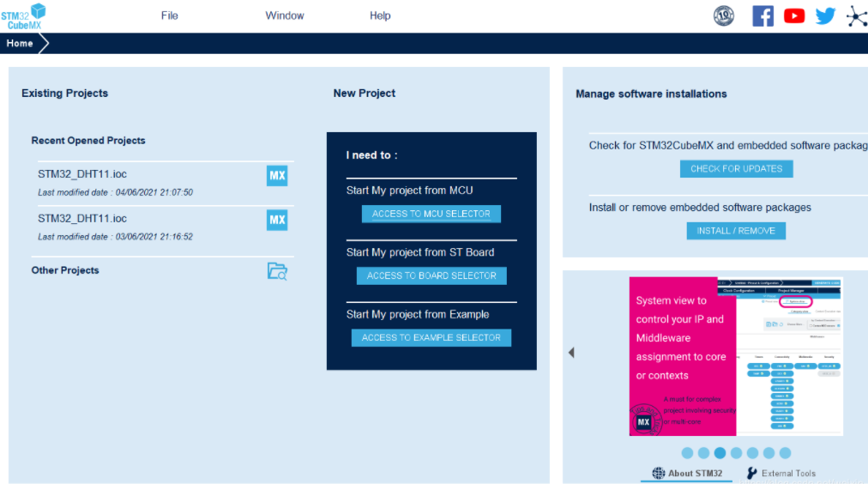Open the Help menu

(x=380, y=15)
